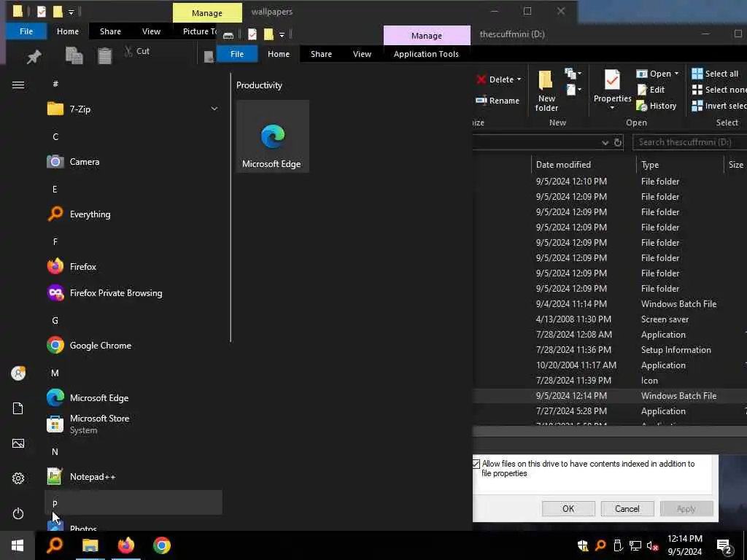Click the Rename ribbon button

[x=498, y=101]
